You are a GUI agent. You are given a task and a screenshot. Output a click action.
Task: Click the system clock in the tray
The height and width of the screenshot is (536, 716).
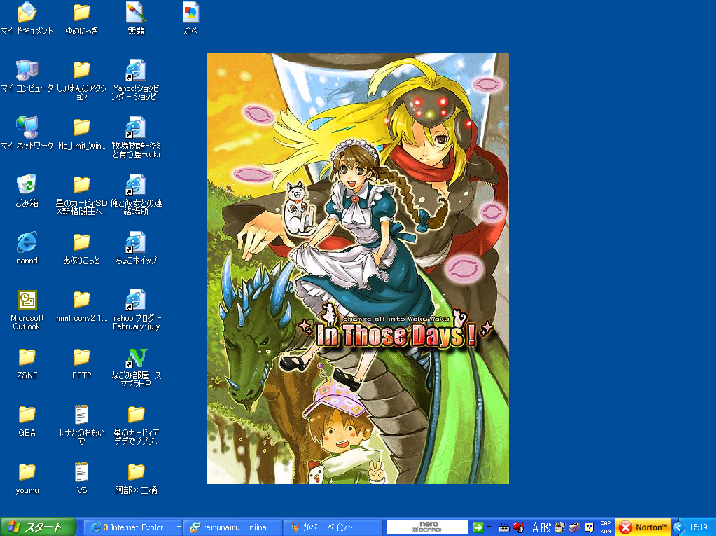pos(699,527)
